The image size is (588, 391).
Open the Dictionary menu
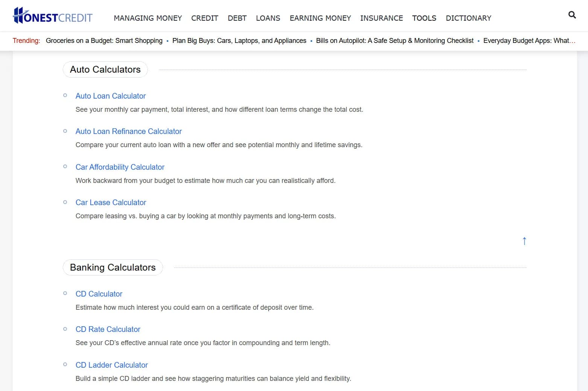468,18
